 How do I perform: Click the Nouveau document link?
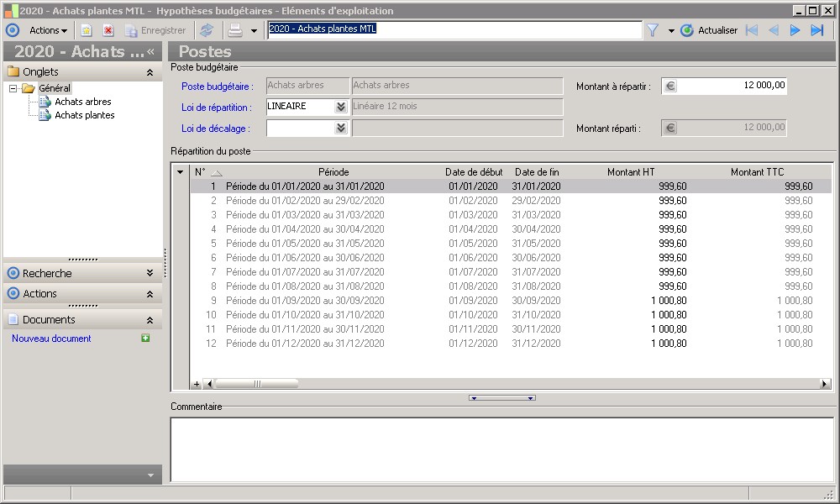coord(51,339)
